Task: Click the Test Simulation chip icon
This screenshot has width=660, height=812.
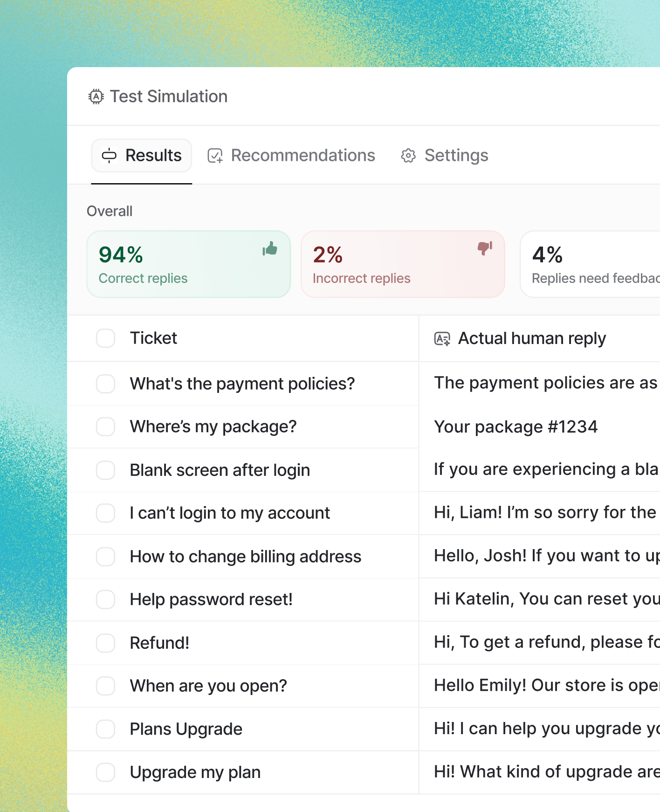Action: pos(96,96)
